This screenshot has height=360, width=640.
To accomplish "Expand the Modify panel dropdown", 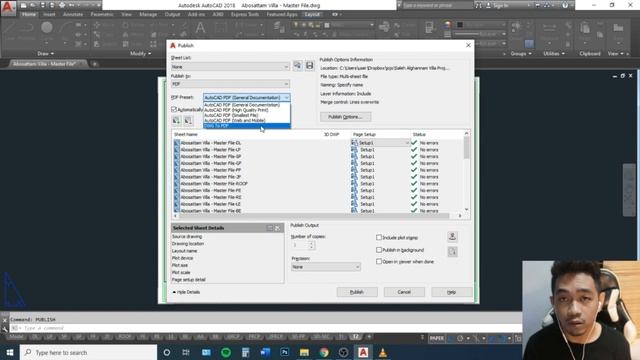I will pos(140,53).
